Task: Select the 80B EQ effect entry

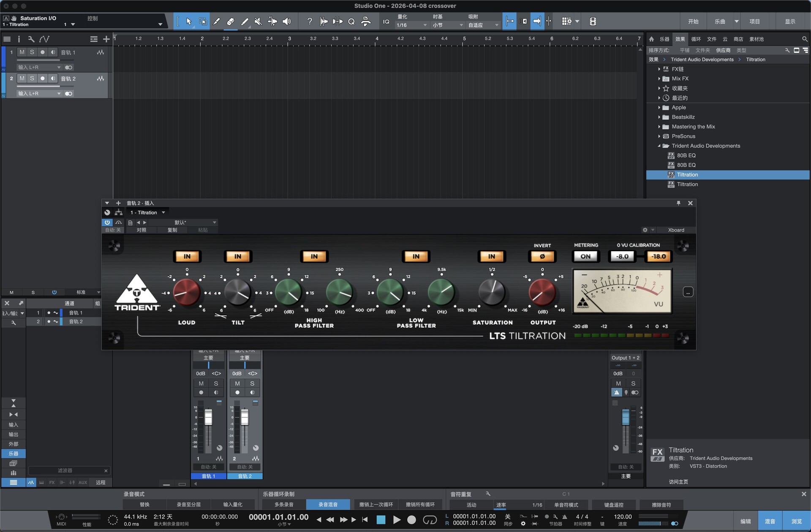Action: point(686,155)
